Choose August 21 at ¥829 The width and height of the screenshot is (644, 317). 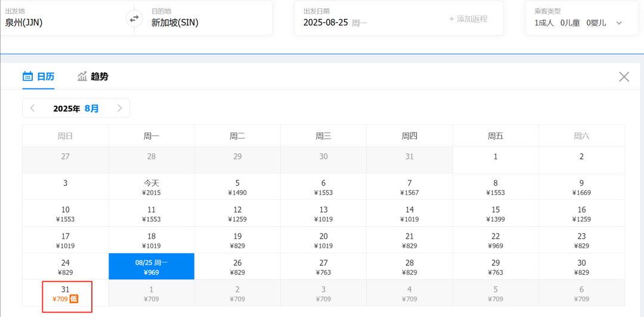[x=410, y=240]
